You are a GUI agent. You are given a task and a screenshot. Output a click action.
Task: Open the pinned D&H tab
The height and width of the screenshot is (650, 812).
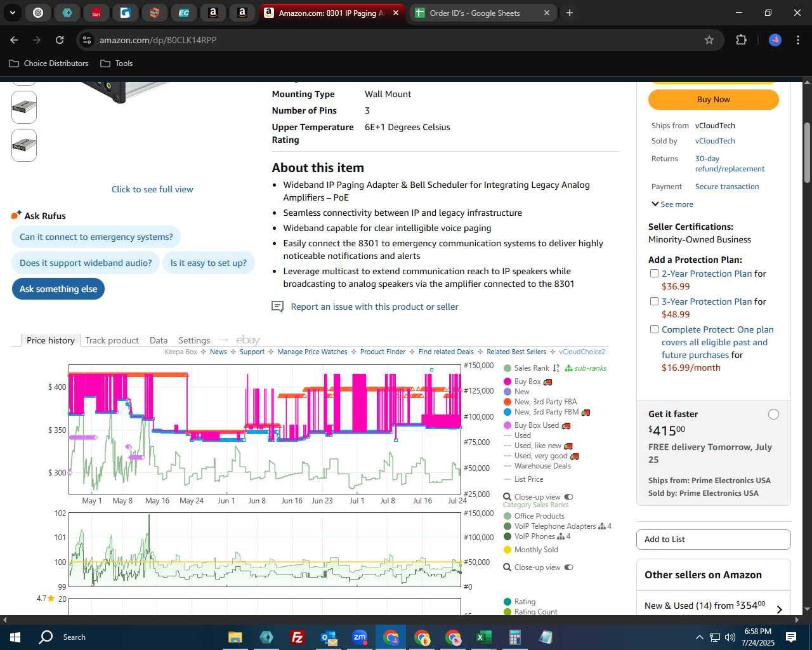click(x=96, y=13)
